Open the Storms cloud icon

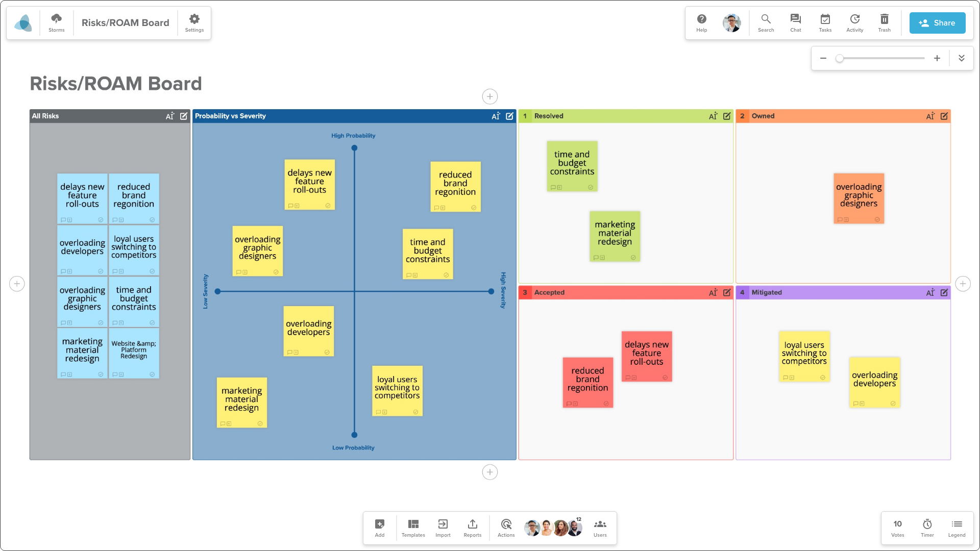tap(57, 23)
